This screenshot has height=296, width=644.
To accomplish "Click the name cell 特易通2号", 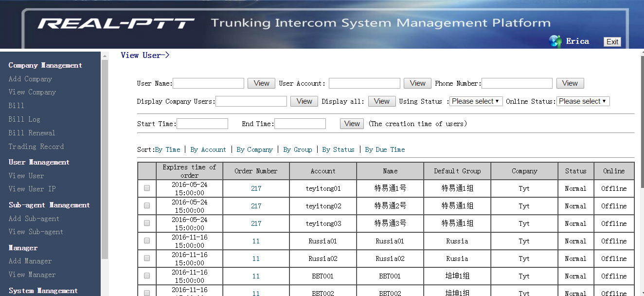I will (x=390, y=206).
